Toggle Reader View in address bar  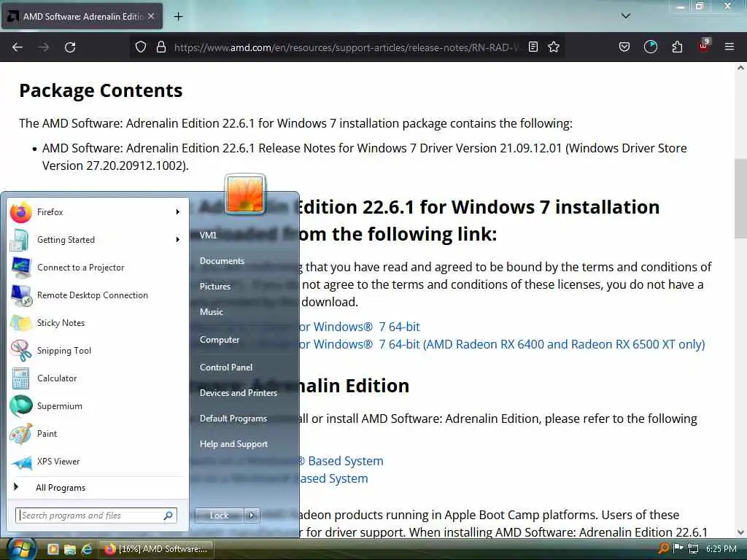tap(533, 47)
